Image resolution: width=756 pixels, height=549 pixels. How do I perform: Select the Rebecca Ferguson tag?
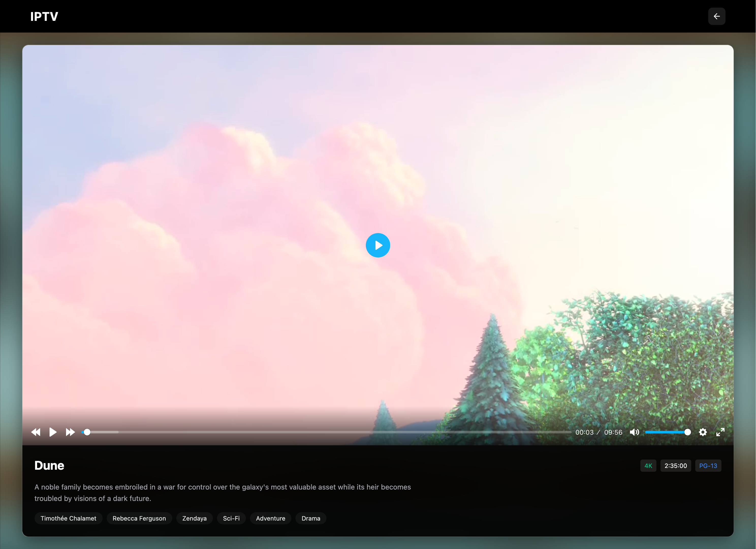[x=139, y=518]
